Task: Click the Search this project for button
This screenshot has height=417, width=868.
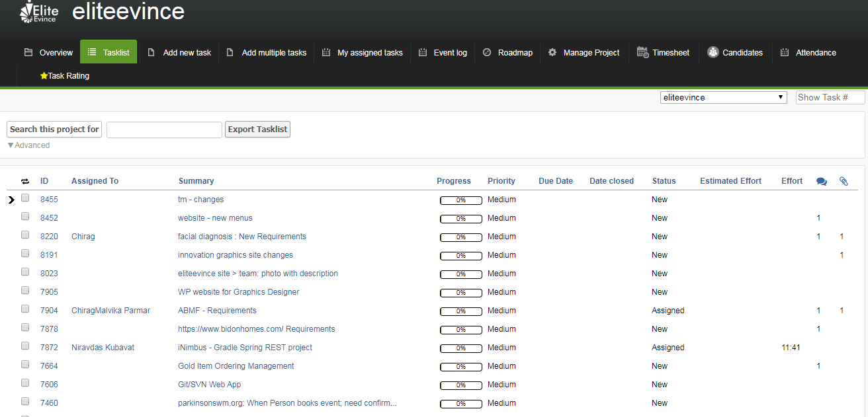Action: [x=54, y=130]
